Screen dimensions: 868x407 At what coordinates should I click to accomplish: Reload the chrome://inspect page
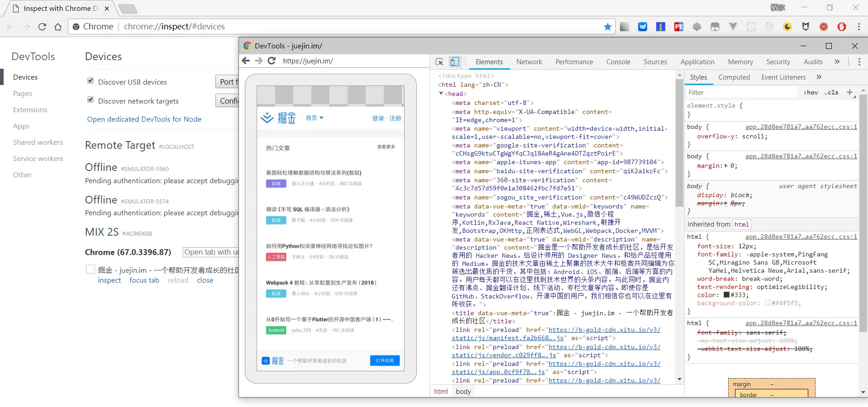point(42,27)
